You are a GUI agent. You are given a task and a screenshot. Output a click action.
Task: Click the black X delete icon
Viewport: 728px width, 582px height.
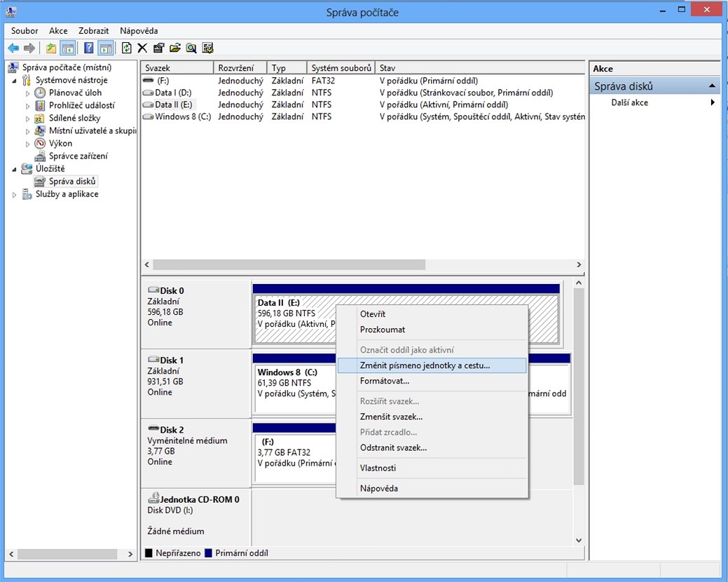pos(142,48)
